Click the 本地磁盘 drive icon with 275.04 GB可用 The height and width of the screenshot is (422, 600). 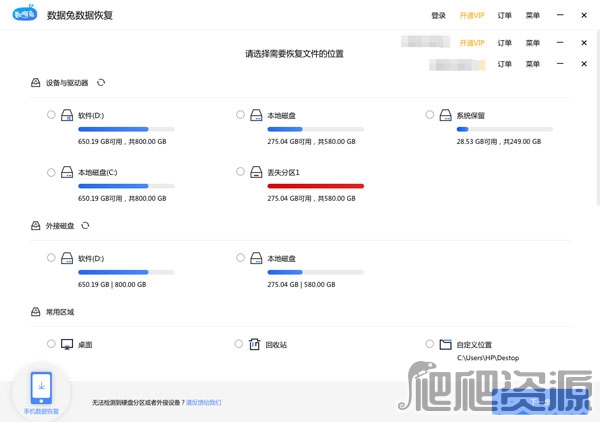tap(256, 115)
